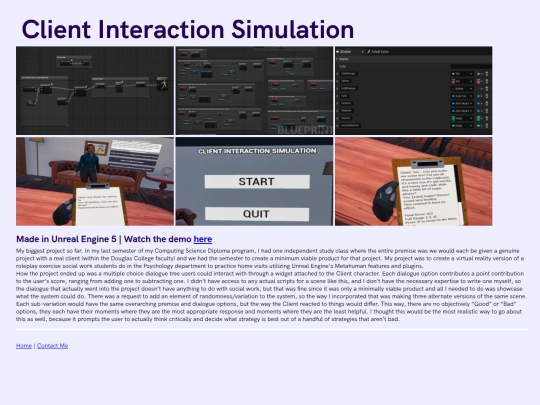Screen dimensions: 540x405
Task: View the first blueprint node graph thumbnail
Action: [95, 91]
